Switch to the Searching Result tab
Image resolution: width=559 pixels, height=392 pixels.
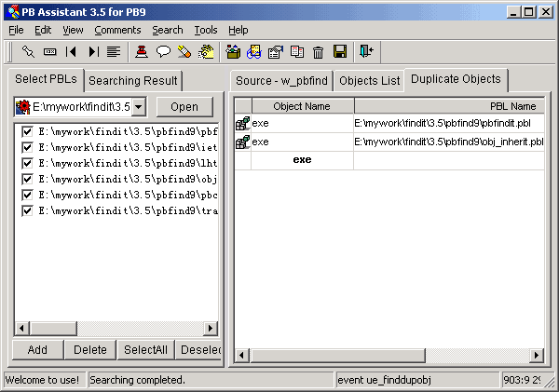tap(133, 81)
